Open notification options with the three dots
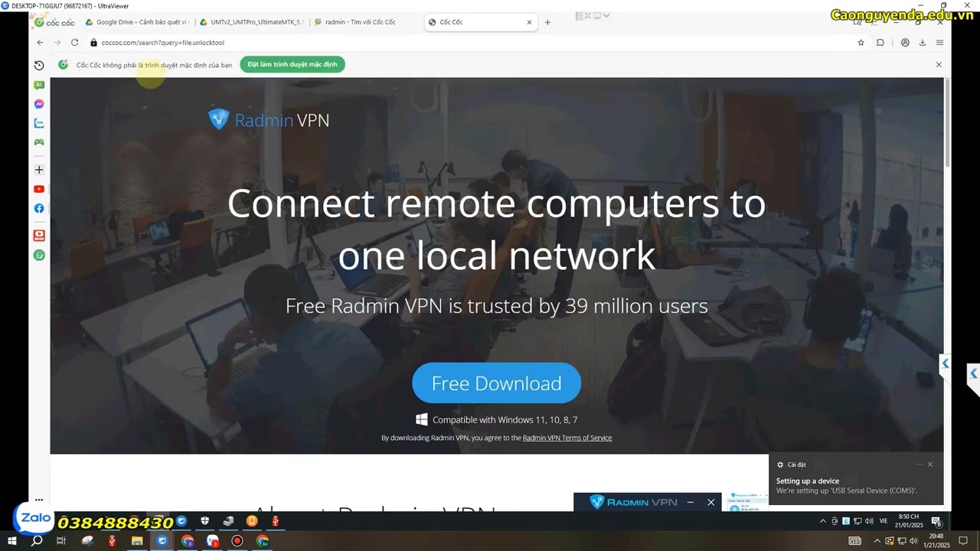The height and width of the screenshot is (551, 980). tap(920, 465)
